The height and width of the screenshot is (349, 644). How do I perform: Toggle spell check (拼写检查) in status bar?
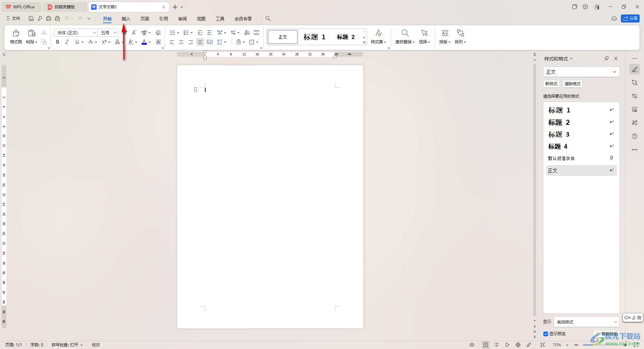pos(67,345)
